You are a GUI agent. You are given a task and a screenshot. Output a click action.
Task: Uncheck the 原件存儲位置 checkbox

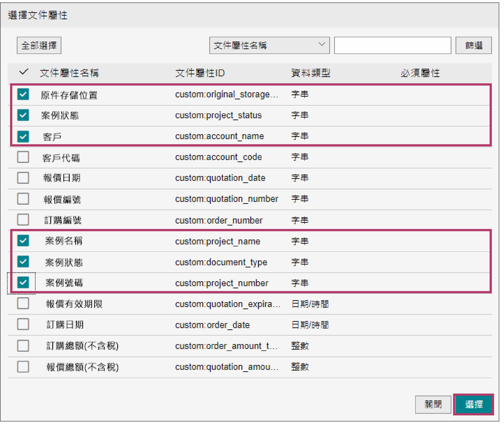tap(23, 94)
